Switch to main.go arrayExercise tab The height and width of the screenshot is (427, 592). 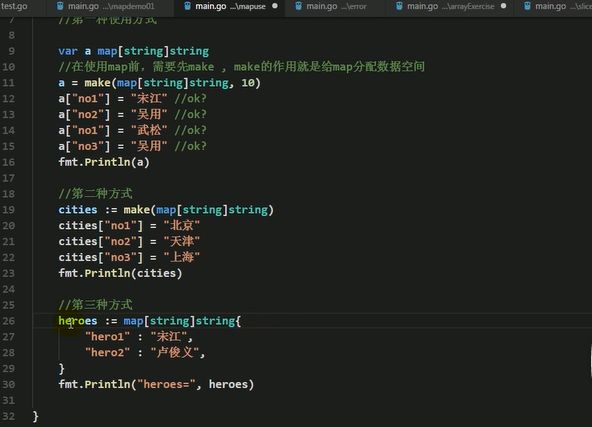(450, 6)
